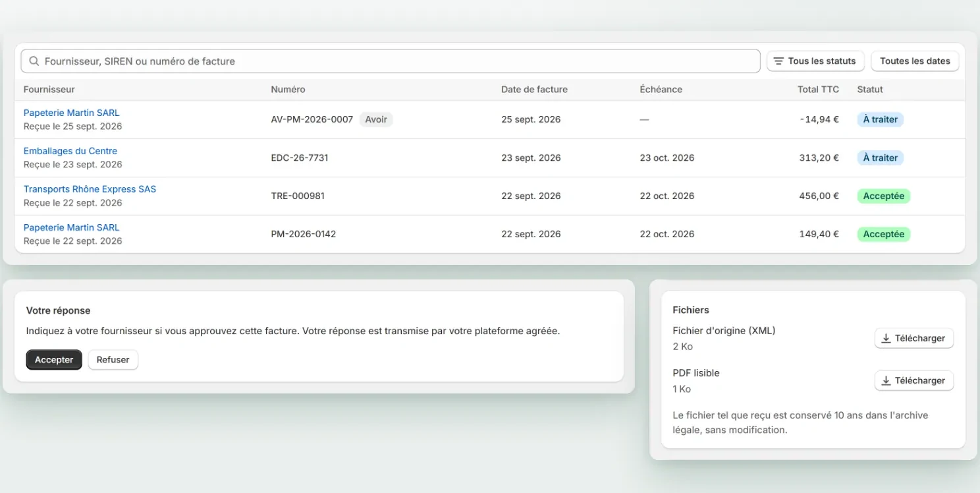Image resolution: width=980 pixels, height=493 pixels.
Task: Open the Emballages du Centre supplier link
Action: click(x=70, y=151)
